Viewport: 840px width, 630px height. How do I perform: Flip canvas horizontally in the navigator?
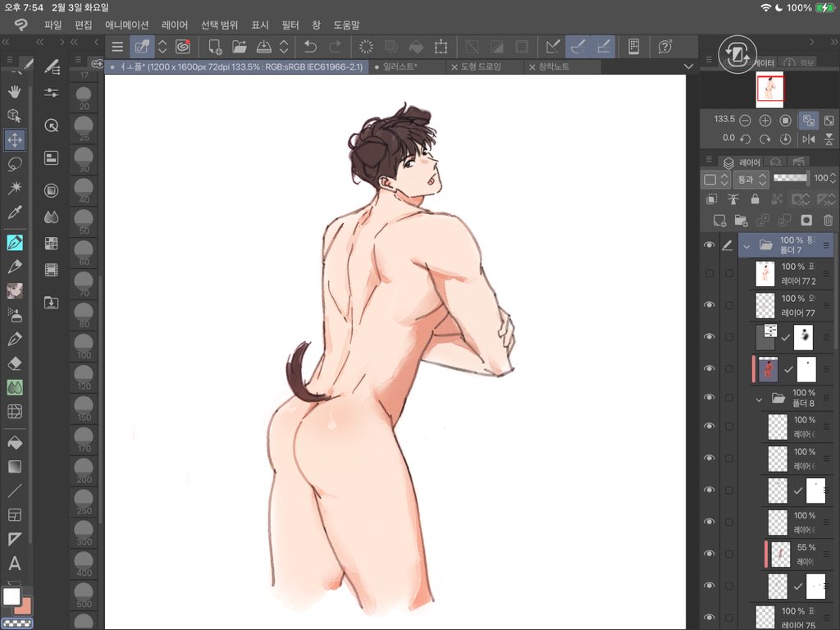808,139
